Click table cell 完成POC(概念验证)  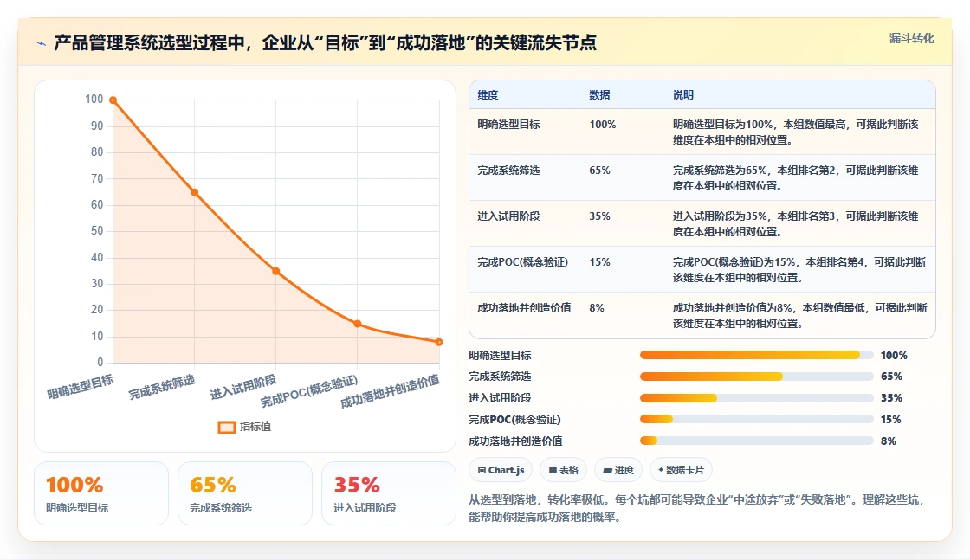click(x=523, y=262)
